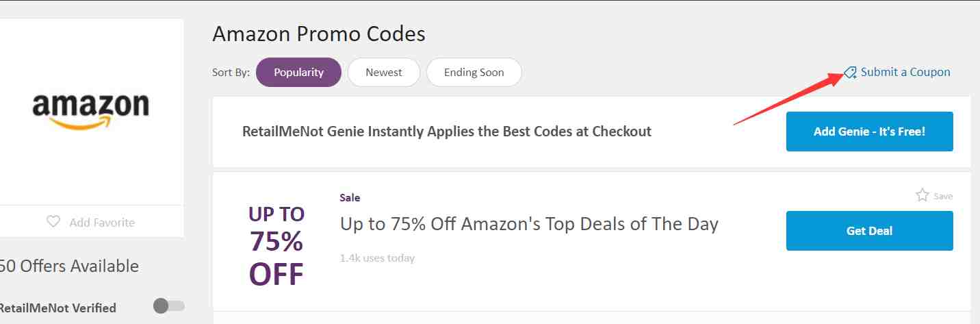Click the Amazon logo image
Viewport: 980px width, 324px height.
pyautogui.click(x=90, y=111)
